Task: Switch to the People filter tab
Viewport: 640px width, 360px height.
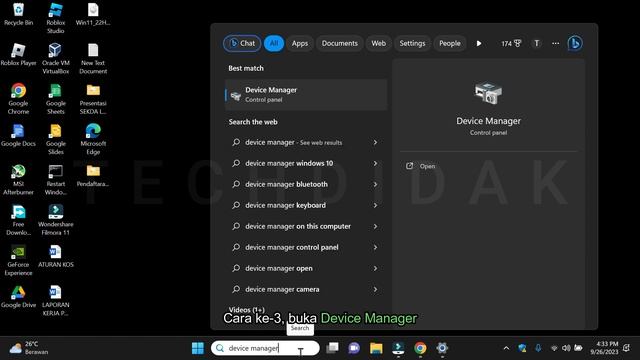Action: tap(450, 43)
